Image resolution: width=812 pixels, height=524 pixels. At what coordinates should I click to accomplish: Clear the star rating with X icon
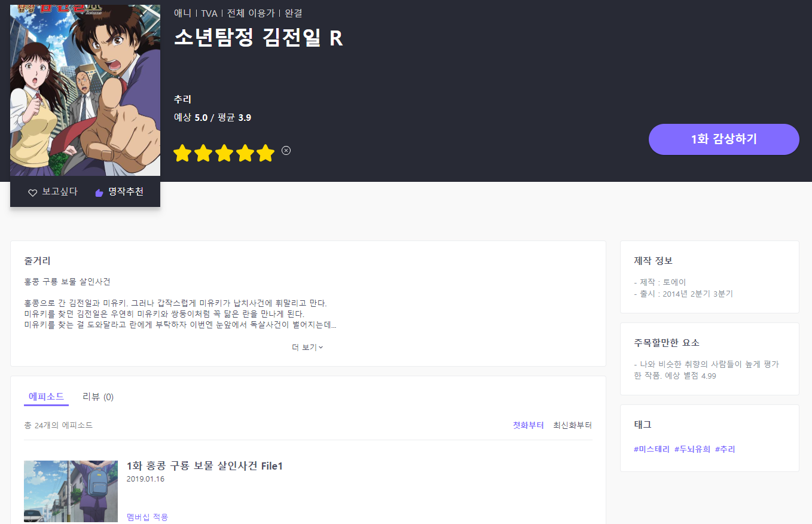point(286,150)
